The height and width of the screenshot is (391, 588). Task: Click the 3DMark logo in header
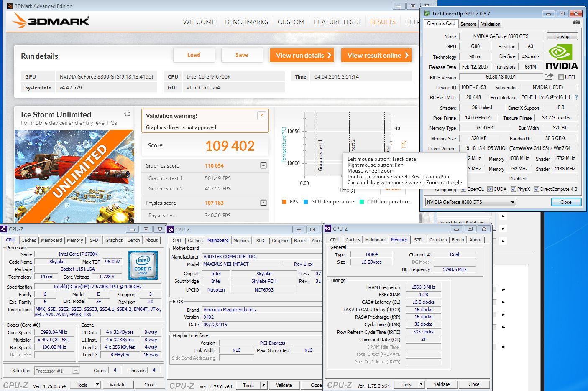coord(51,20)
